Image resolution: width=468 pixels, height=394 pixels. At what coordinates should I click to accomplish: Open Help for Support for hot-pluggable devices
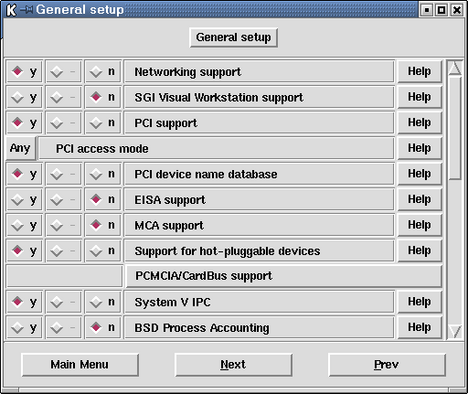[420, 250]
